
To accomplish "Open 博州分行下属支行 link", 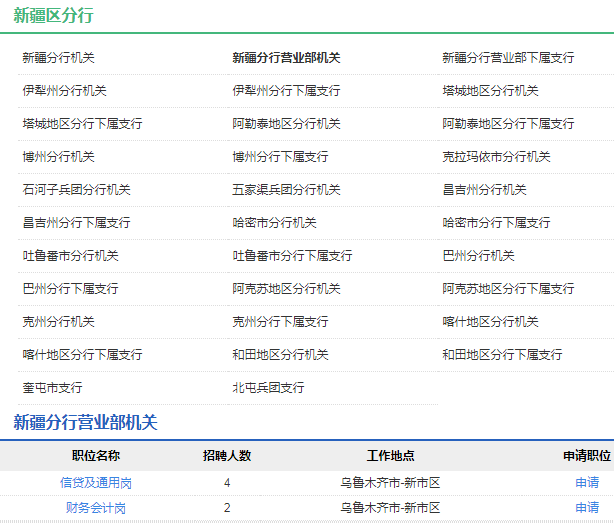I will (280, 157).
